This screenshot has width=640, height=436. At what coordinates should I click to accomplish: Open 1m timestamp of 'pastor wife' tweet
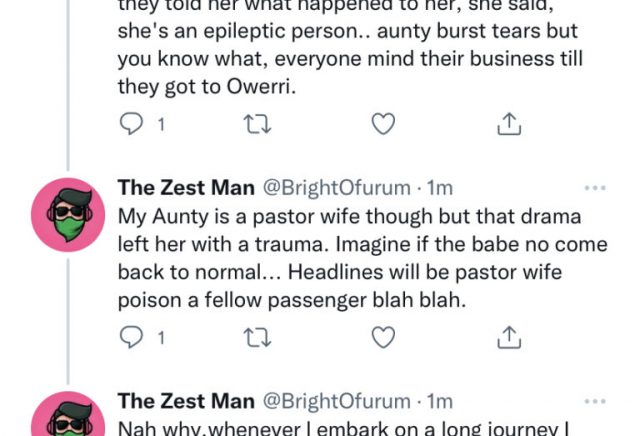(x=440, y=188)
